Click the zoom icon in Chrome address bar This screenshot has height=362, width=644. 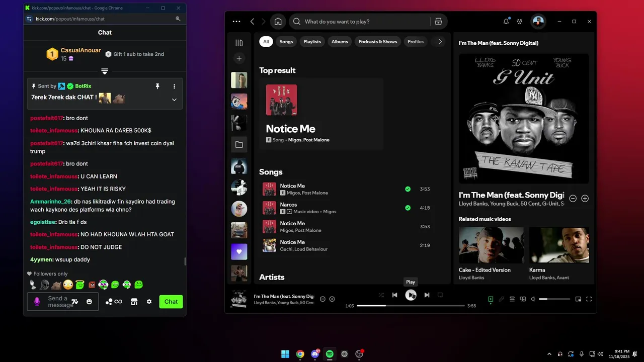coord(178,19)
